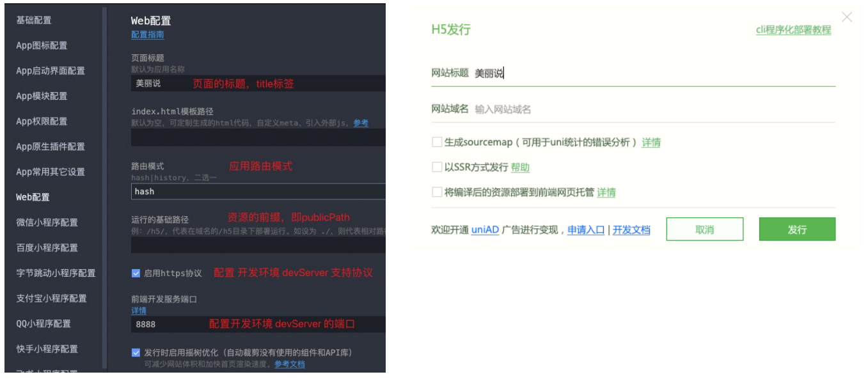868x379 pixels.
Task: Focus the 网站域名 input field
Action: [652, 109]
